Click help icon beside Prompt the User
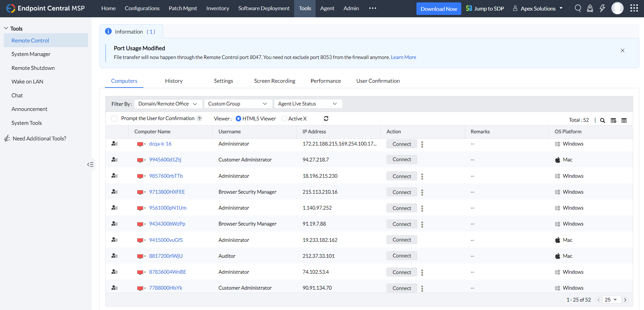The width and height of the screenshot is (644, 310). [199, 118]
